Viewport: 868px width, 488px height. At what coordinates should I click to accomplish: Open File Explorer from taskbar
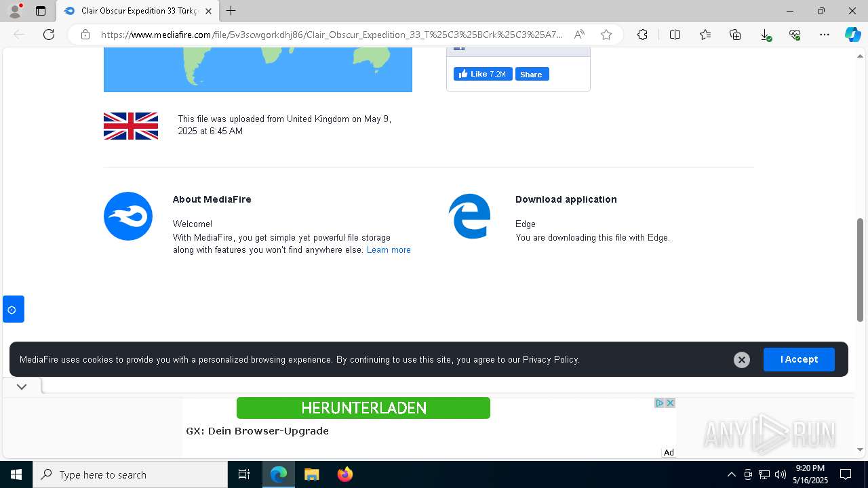click(x=311, y=474)
